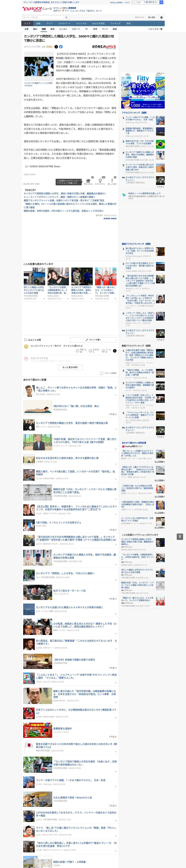The height and width of the screenshot is (868, 186).
Task: Open マイページ link
Action: (139, 18)
